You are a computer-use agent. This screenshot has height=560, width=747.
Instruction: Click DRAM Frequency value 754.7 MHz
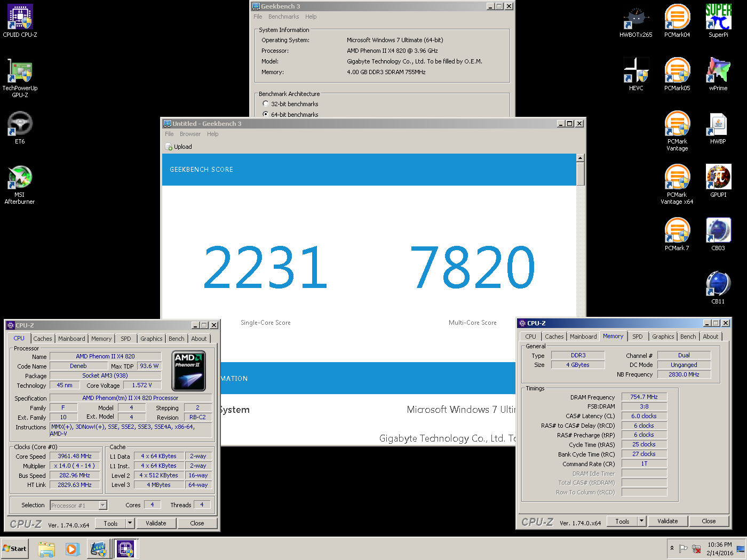(x=644, y=397)
